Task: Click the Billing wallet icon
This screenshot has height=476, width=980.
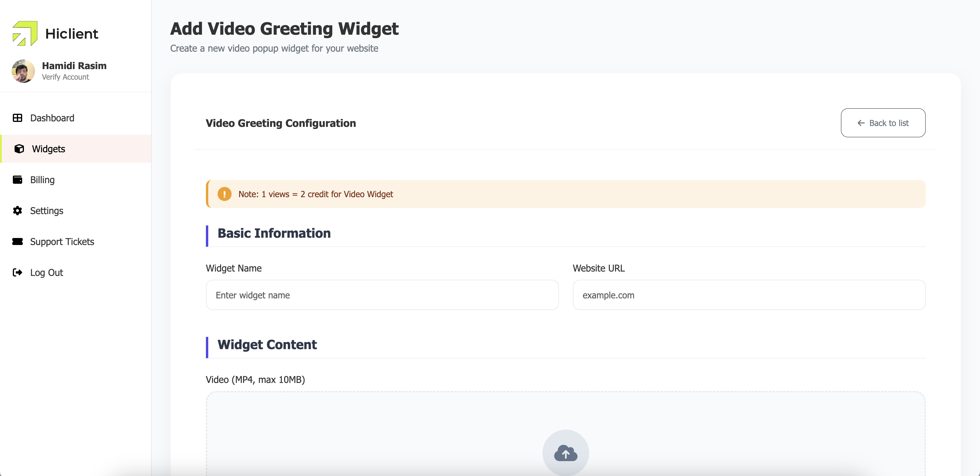Action: point(17,180)
